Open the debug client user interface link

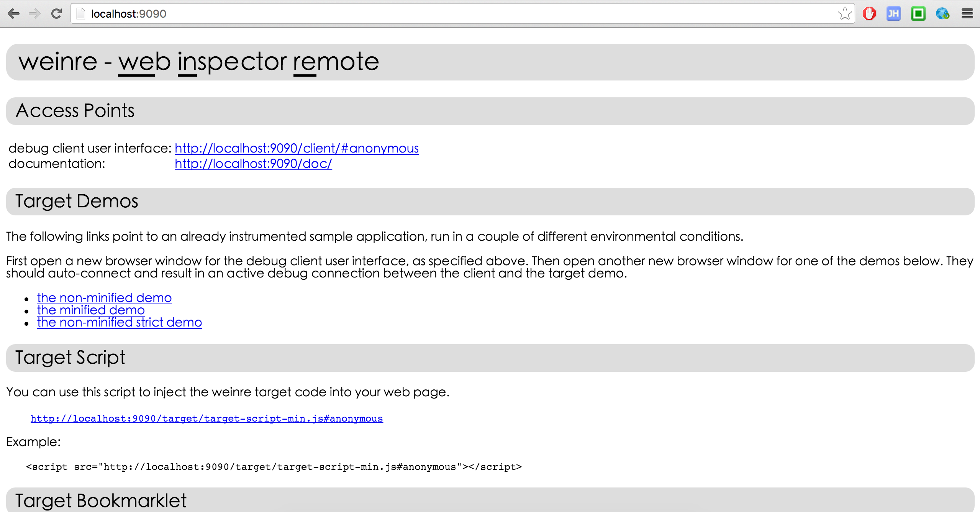[297, 148]
